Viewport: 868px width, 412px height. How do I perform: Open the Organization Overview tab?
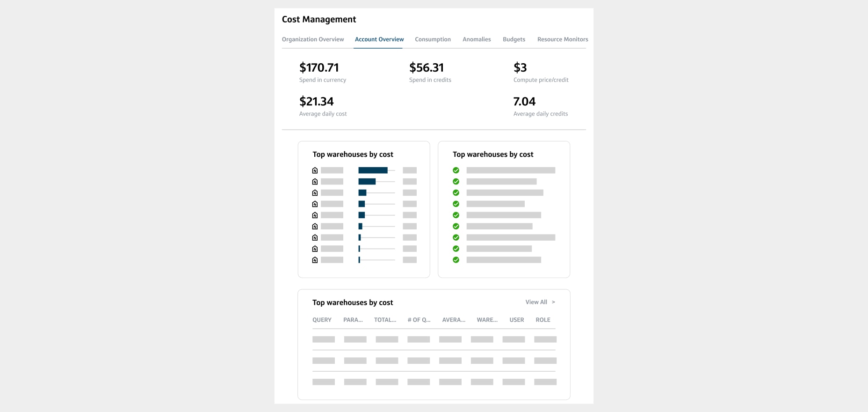(313, 39)
